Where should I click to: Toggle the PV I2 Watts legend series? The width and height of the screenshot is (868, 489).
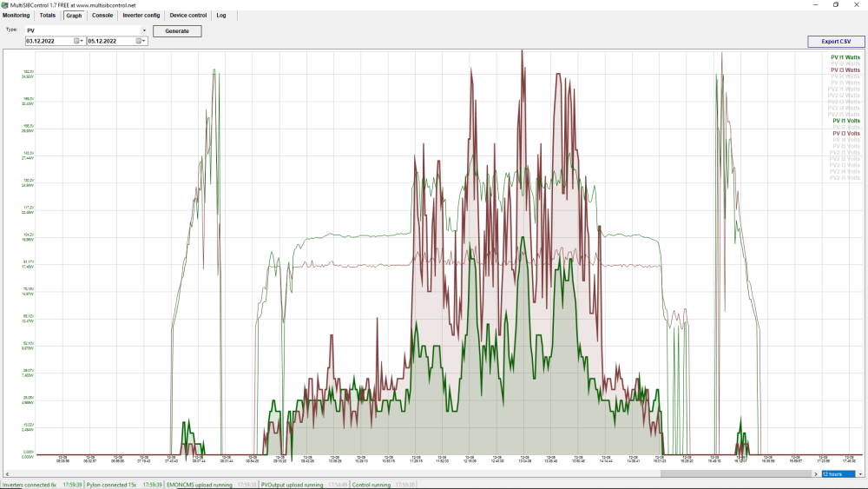[845, 63]
